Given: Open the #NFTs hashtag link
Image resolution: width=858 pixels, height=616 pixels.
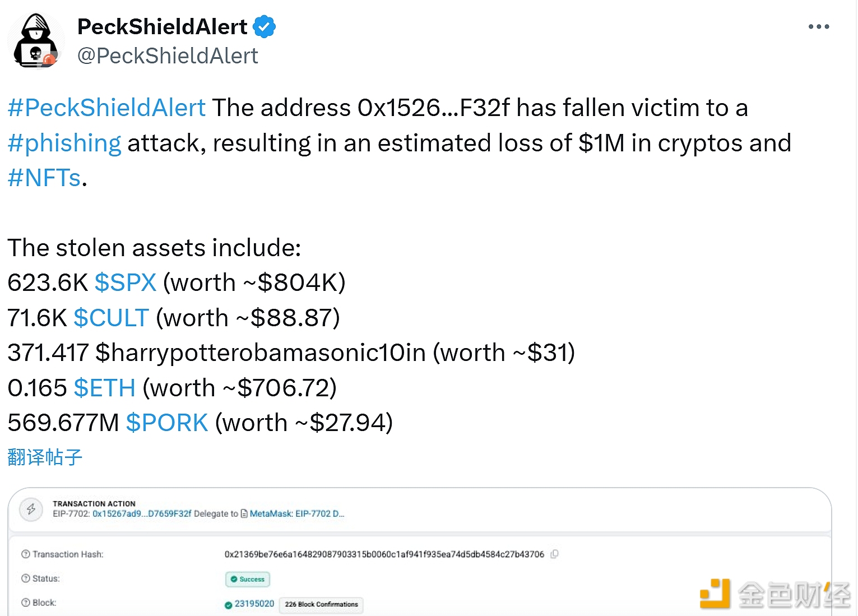Looking at the screenshot, I should pos(44,178).
